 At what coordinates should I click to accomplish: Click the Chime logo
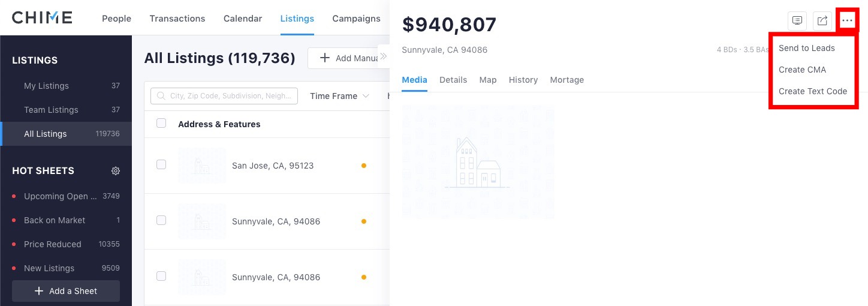coord(42,17)
